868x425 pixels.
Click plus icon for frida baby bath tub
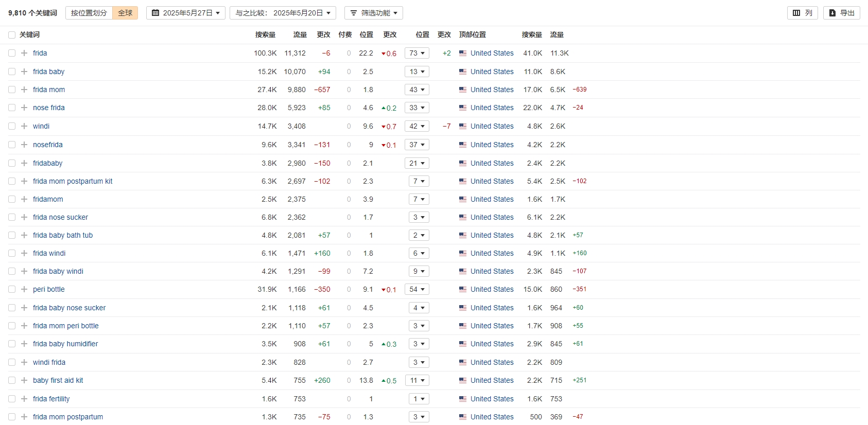click(24, 235)
